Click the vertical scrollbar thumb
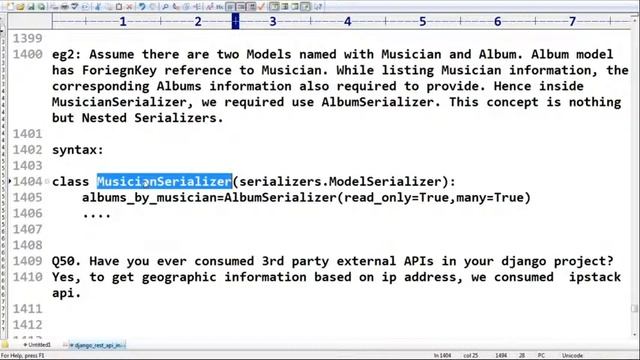The image size is (640, 360). [634, 309]
